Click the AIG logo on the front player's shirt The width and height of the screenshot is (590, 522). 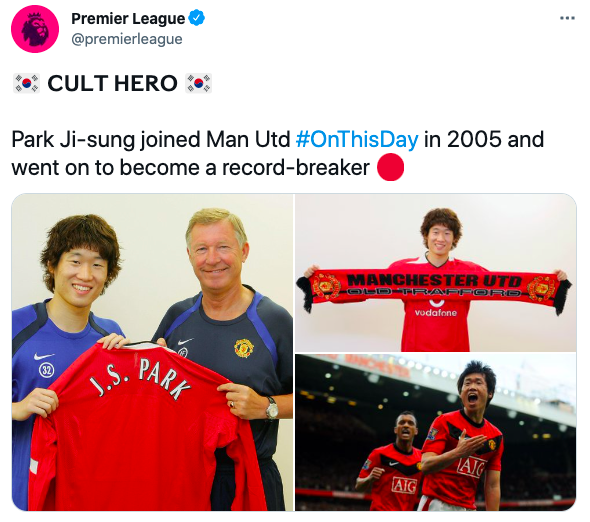tap(472, 467)
